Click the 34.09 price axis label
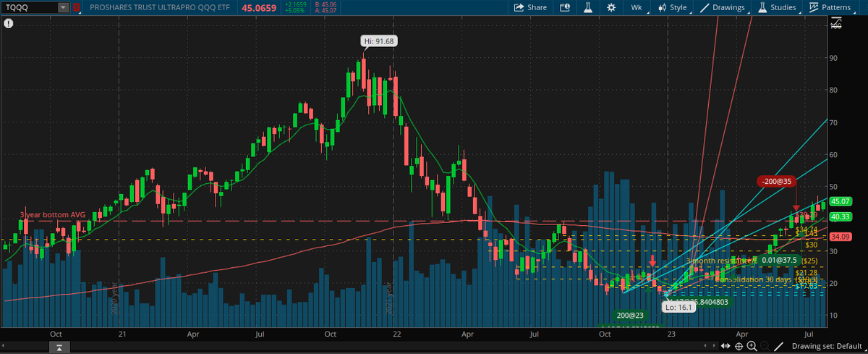Screen dimensions: 868x354 (839, 236)
